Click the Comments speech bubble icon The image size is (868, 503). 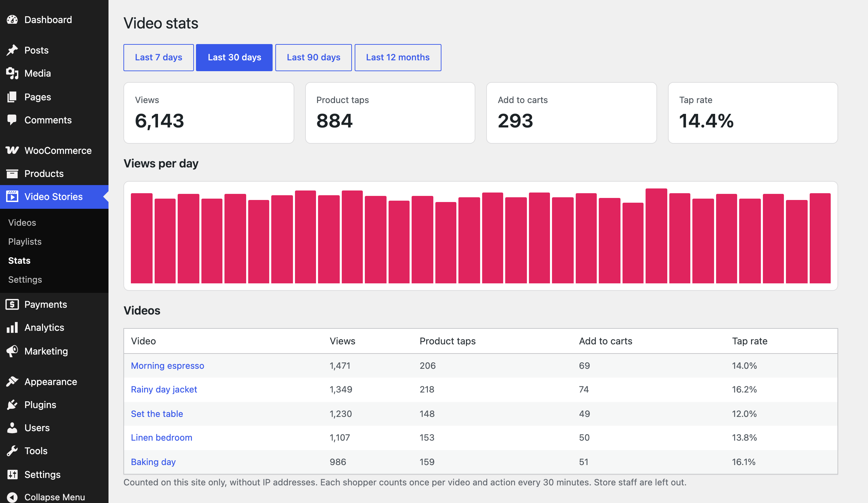[13, 120]
